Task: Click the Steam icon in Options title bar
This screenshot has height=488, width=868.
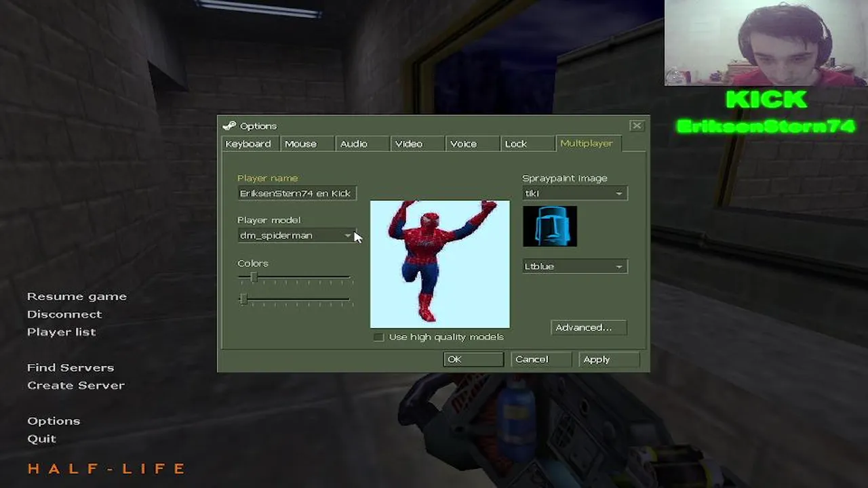Action: click(229, 125)
